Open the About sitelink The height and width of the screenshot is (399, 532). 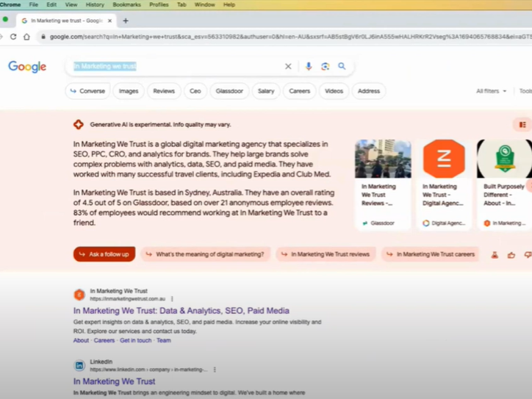pos(81,340)
